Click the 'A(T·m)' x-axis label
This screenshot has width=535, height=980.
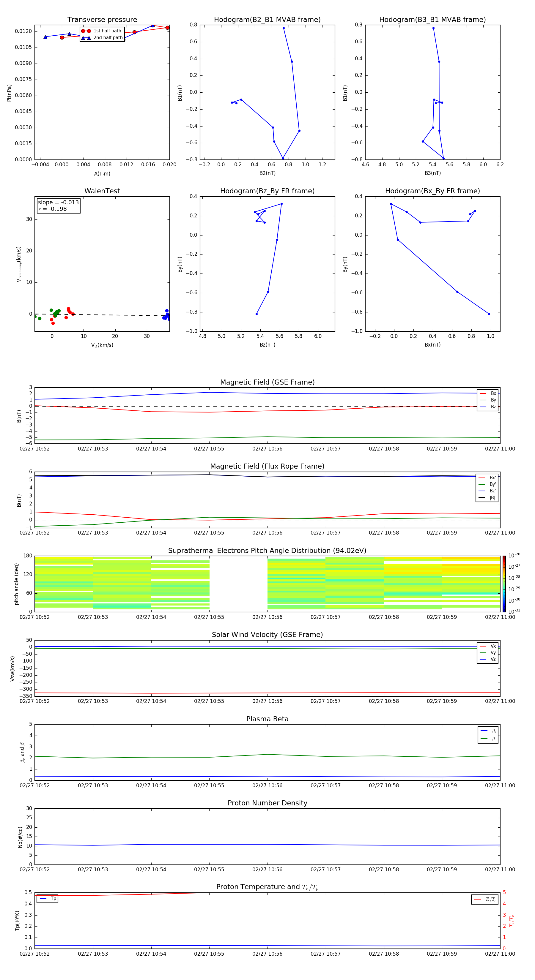[x=102, y=174]
